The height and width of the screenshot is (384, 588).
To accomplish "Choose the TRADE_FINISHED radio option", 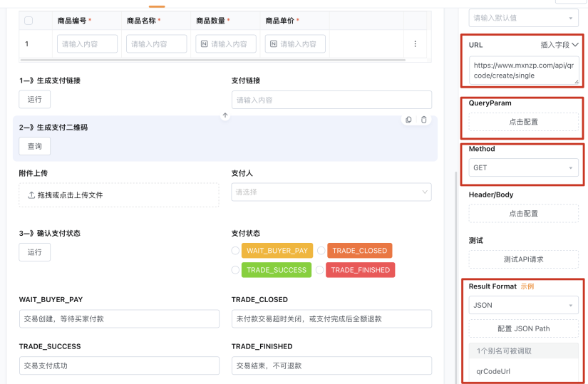I will tap(319, 270).
